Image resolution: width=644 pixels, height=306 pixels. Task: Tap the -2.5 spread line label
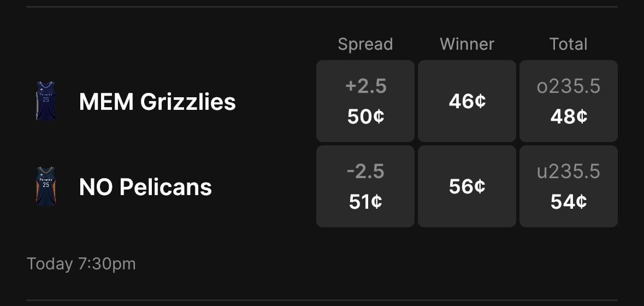[365, 171]
